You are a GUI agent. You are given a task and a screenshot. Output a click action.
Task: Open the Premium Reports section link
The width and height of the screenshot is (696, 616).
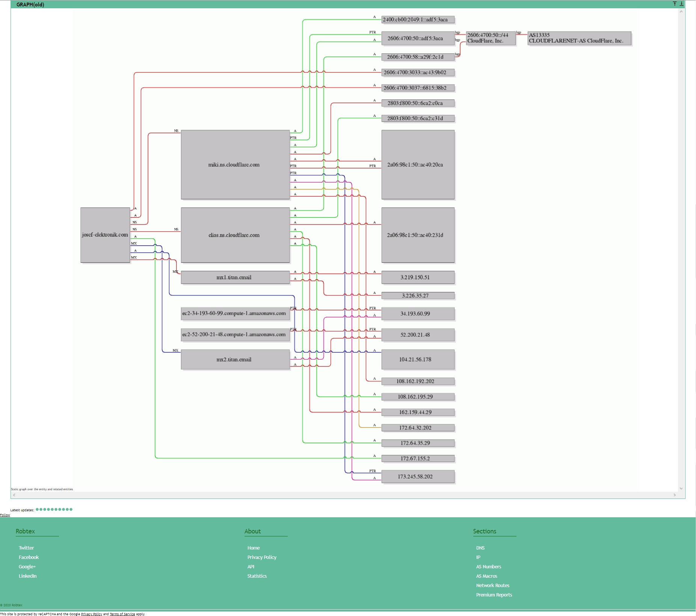tap(494, 595)
